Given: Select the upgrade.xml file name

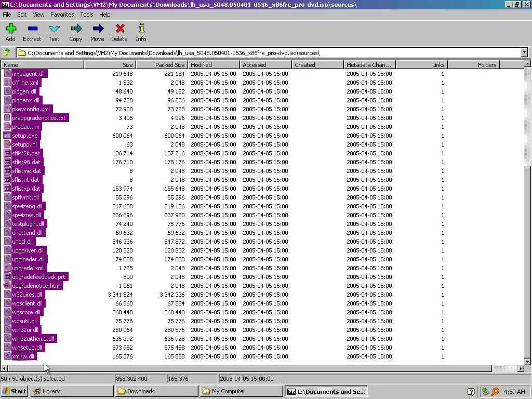Looking at the screenshot, I should (28, 268).
